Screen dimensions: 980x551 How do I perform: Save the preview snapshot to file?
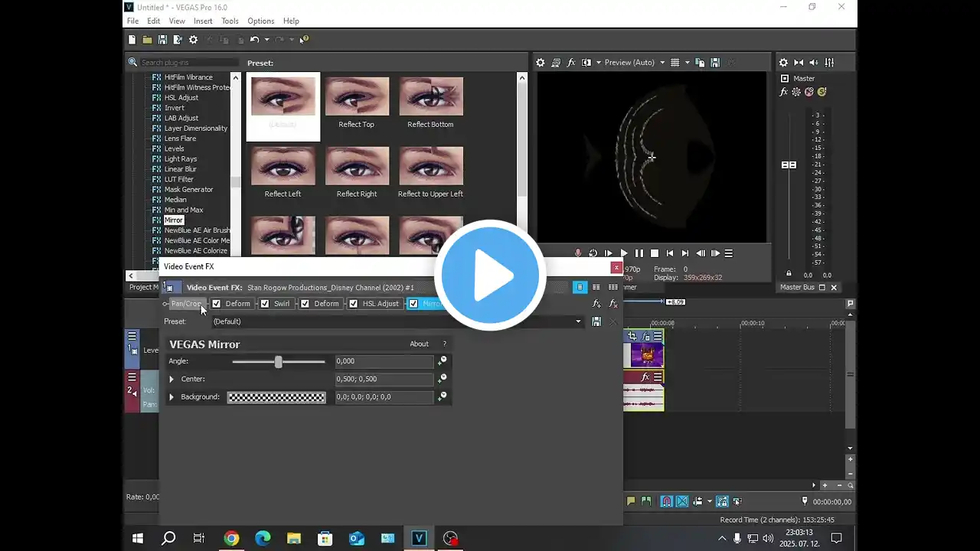click(715, 63)
